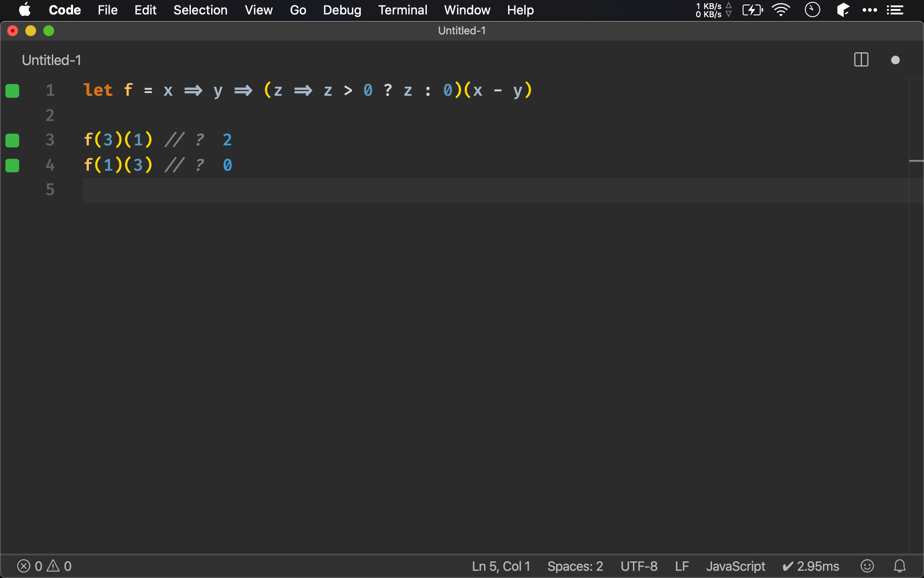Open the notifications bell
Viewport: 924px width, 578px height.
(x=900, y=566)
